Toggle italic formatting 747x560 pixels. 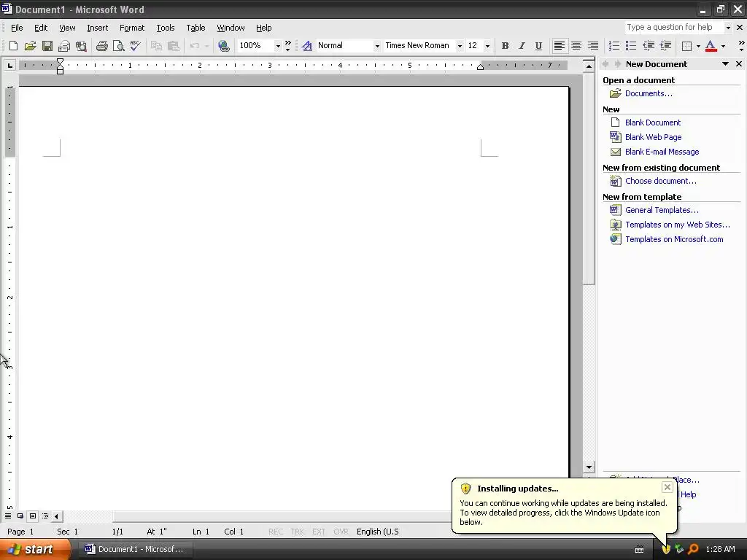522,46
